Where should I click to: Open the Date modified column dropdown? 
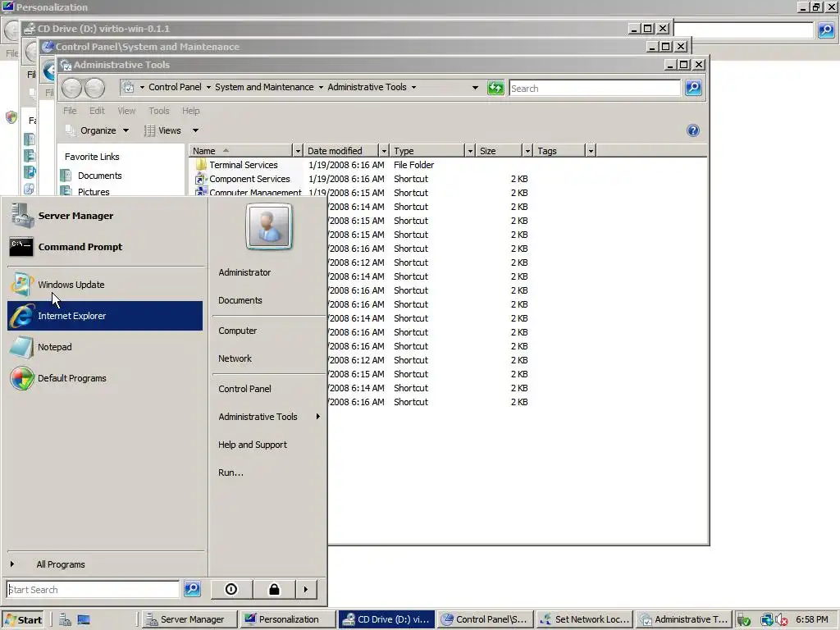(x=384, y=151)
